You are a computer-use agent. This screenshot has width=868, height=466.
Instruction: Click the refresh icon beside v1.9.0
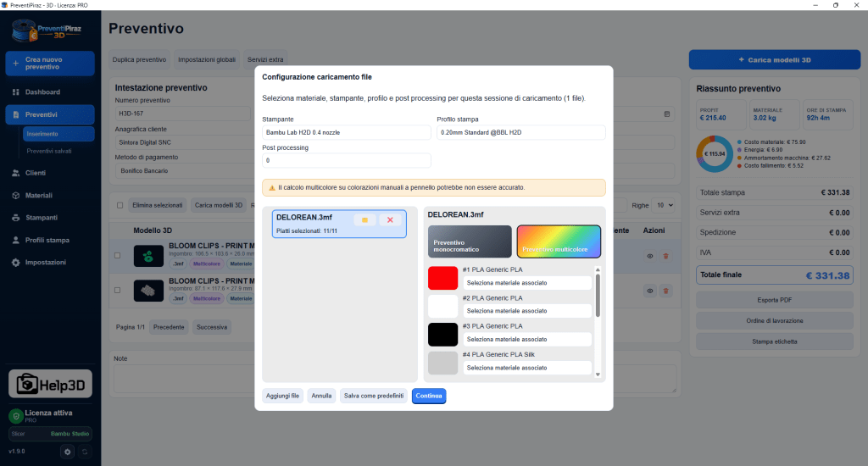click(85, 452)
